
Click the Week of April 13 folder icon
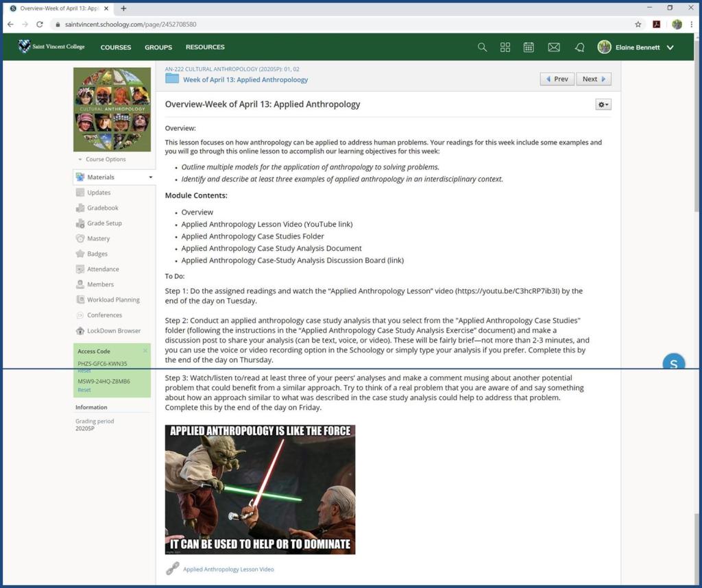click(172, 79)
